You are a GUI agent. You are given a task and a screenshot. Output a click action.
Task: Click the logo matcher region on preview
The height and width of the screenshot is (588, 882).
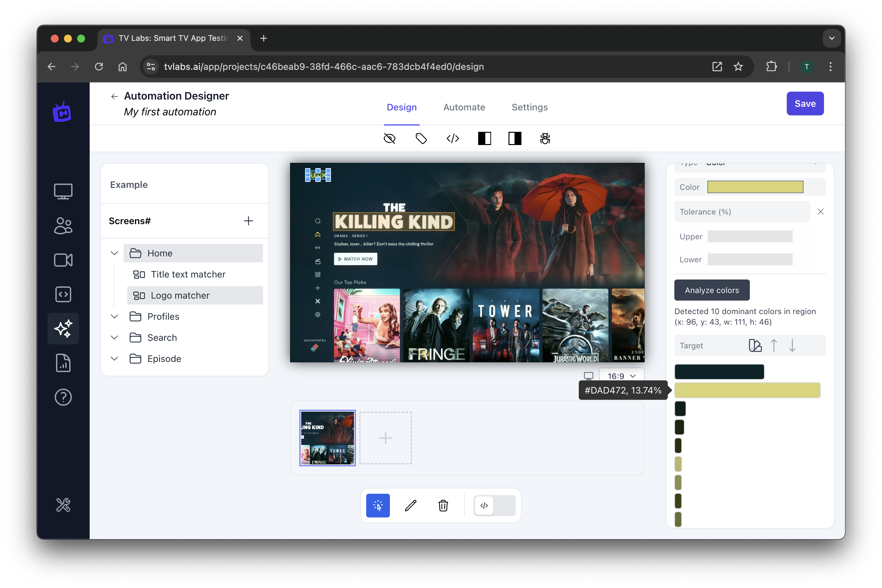pyautogui.click(x=318, y=175)
